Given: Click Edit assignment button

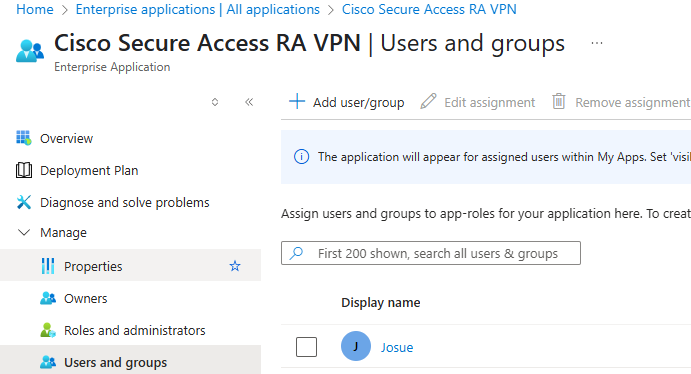Looking at the screenshot, I should click(478, 102).
